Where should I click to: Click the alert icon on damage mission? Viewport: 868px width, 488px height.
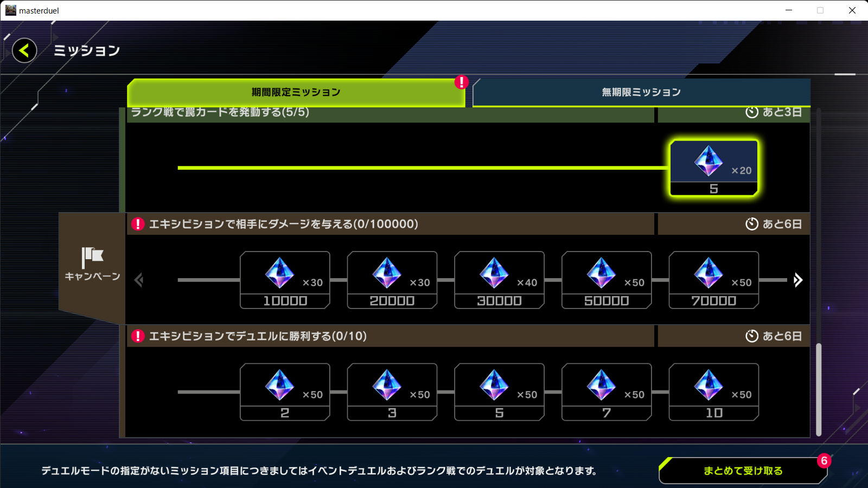[138, 224]
